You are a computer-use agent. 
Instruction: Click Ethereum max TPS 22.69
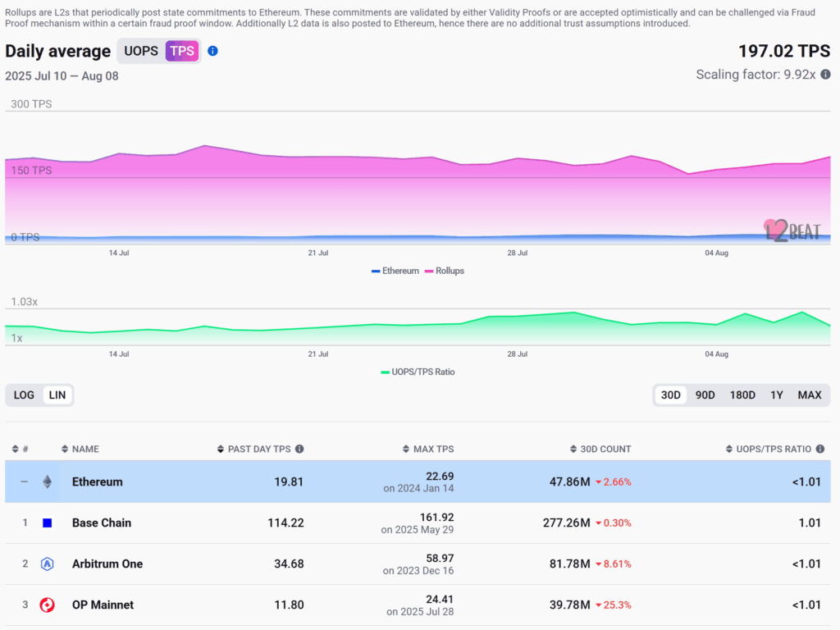click(440, 477)
